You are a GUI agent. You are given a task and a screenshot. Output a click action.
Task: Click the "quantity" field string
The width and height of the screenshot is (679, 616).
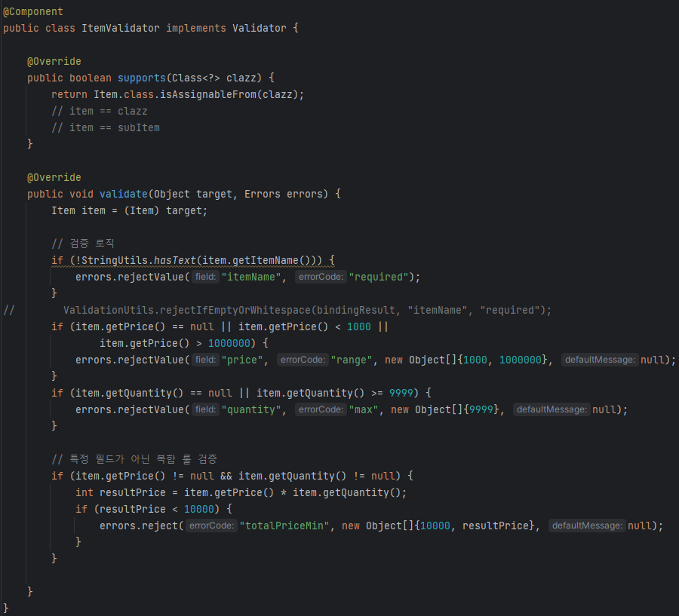pos(250,410)
